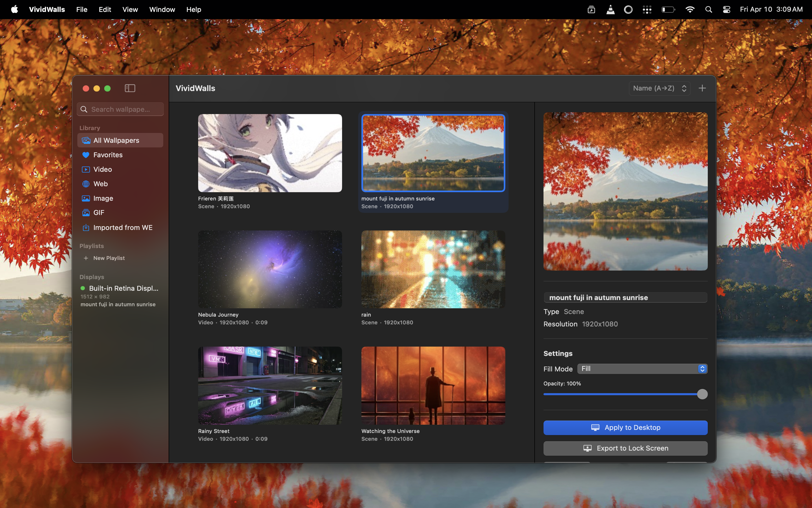Click the large wallpaper preview image
The image size is (812, 508).
tap(625, 191)
